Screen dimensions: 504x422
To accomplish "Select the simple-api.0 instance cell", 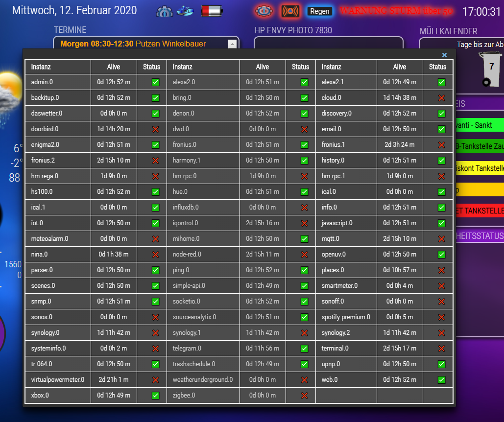I will [x=203, y=285].
